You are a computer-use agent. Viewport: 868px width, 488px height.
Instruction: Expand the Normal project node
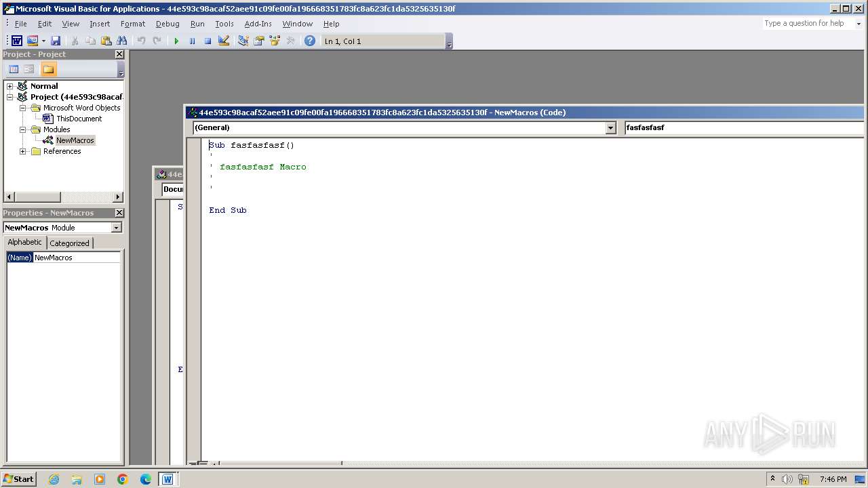tap(10, 86)
